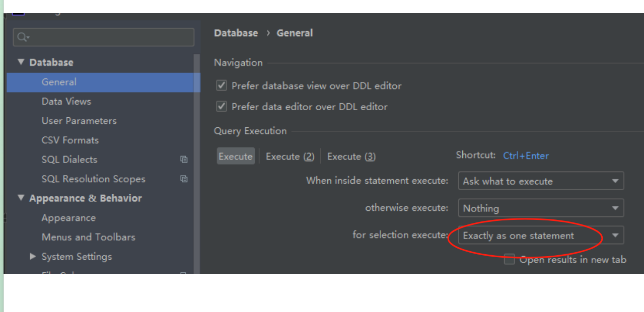
Task: Switch to the Execute (3) tab
Action: [351, 157]
